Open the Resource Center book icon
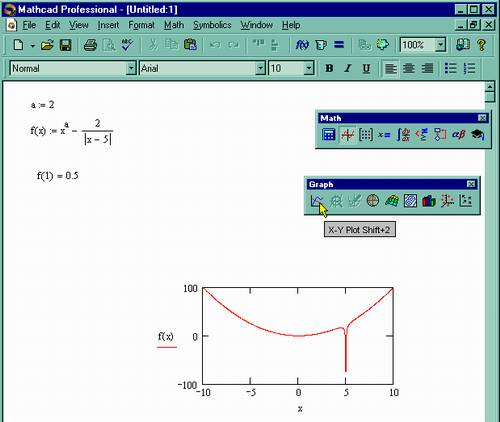 463,45
